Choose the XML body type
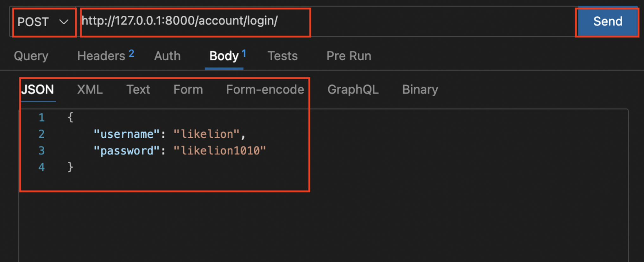Image resolution: width=644 pixels, height=262 pixels. click(90, 90)
